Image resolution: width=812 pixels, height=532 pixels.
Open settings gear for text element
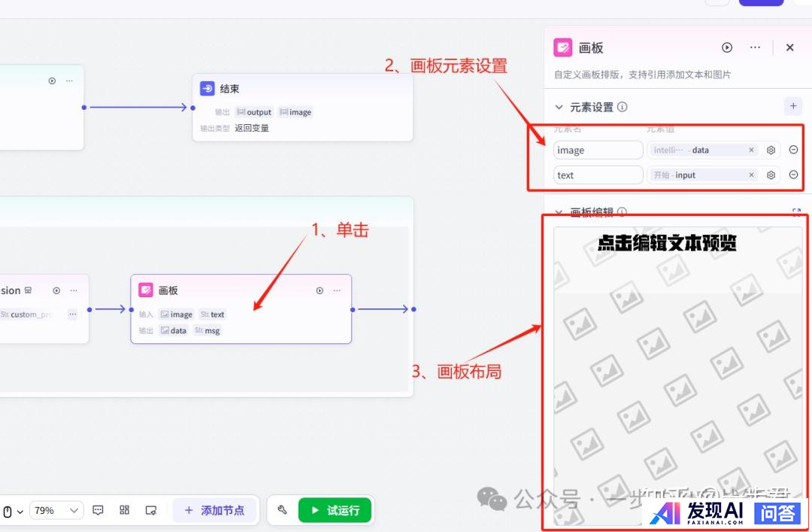click(771, 175)
